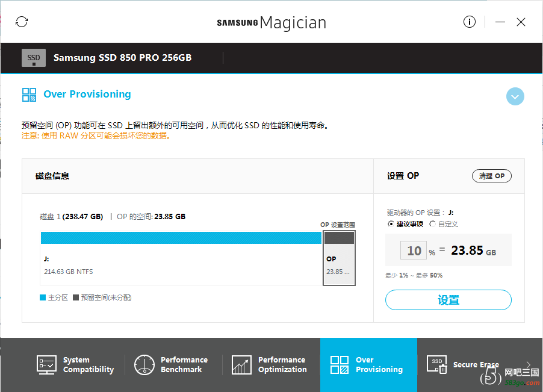Click the Over Provisioning section icon
The width and height of the screenshot is (543, 392).
click(29, 95)
